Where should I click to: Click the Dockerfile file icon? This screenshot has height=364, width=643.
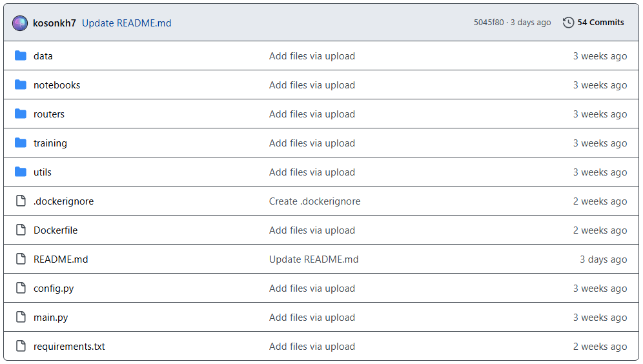tap(21, 230)
